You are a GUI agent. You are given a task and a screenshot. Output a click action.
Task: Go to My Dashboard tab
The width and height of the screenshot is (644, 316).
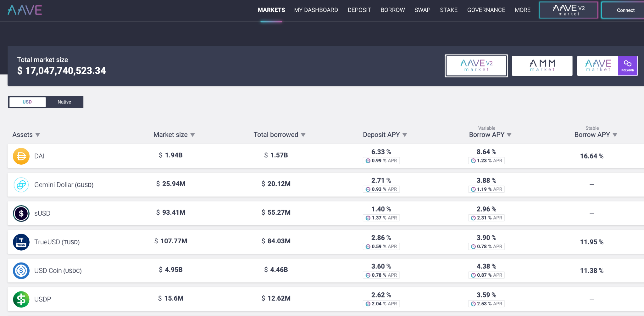[x=316, y=10]
